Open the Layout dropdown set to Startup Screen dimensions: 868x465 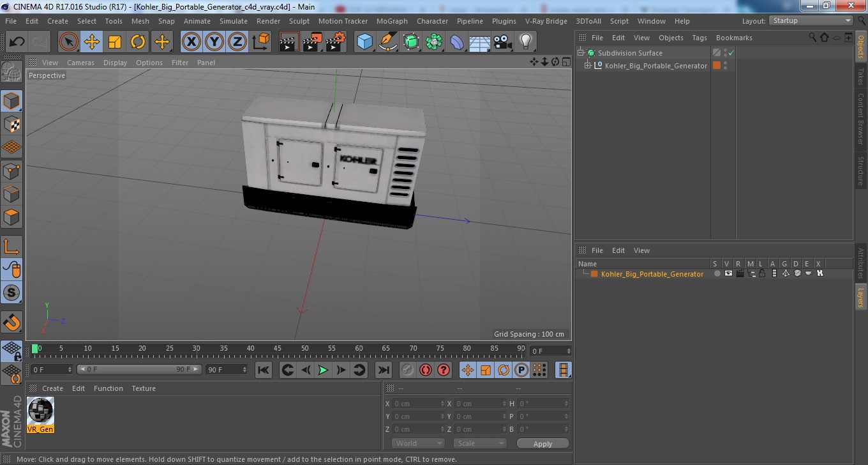[x=811, y=20]
